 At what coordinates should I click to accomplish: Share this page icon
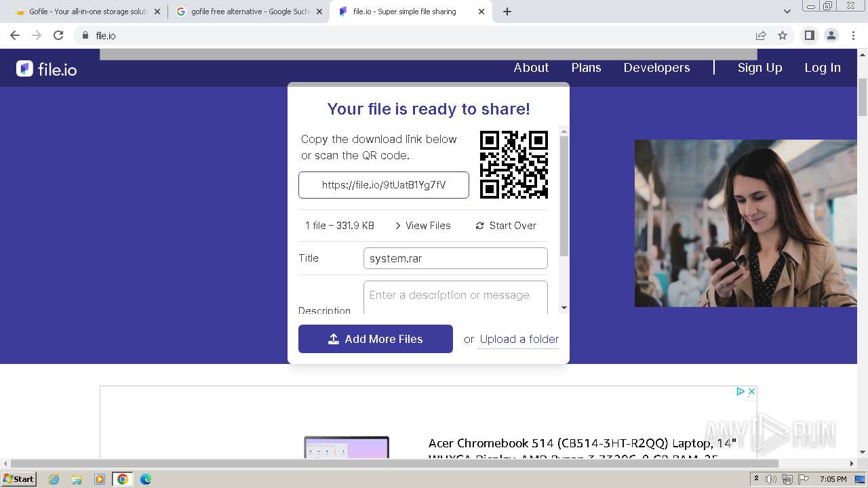(761, 35)
